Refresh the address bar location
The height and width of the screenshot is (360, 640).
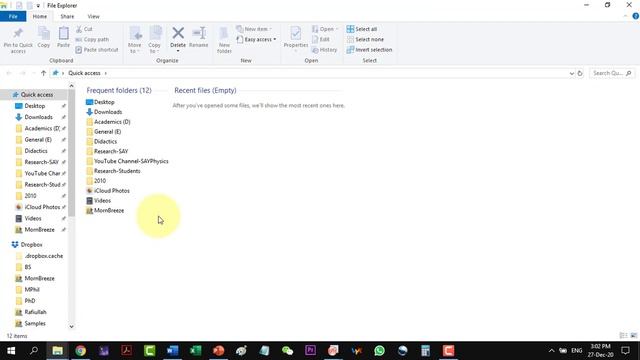coord(580,73)
